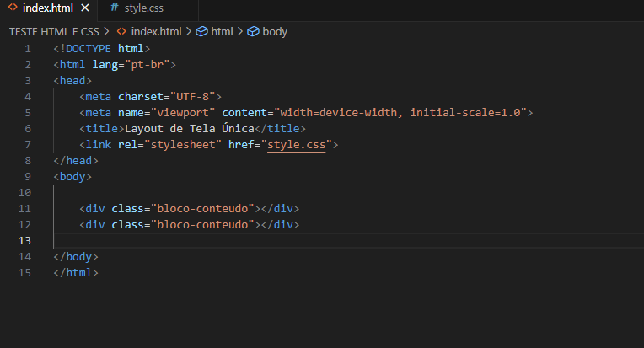Image resolution: width=644 pixels, height=348 pixels.
Task: Click line number 15 in gutter
Action: [24, 273]
